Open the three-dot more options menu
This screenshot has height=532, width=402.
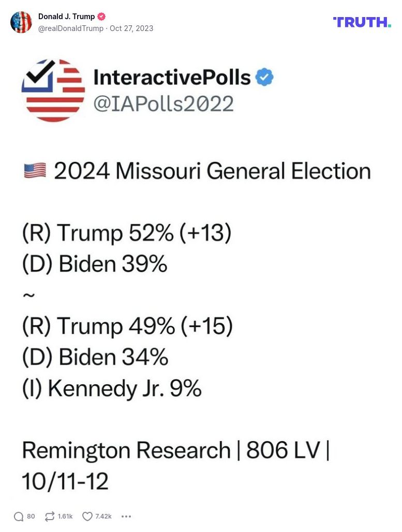pyautogui.click(x=126, y=516)
